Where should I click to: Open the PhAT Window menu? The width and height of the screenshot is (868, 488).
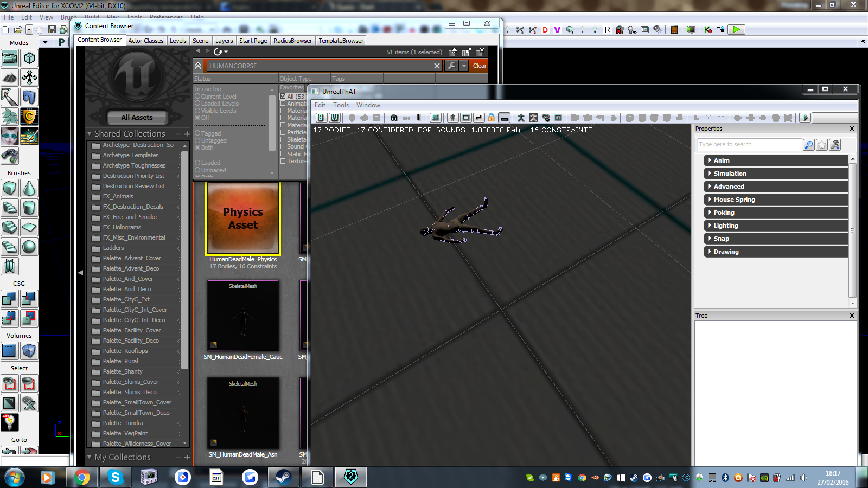click(368, 105)
